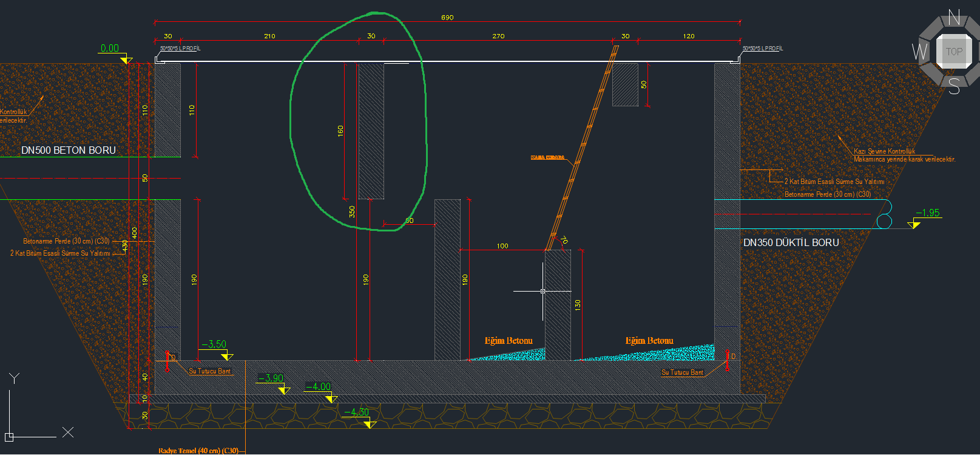The height and width of the screenshot is (455, 980).
Task: Click the "-4.00" elevation text
Action: click(x=318, y=386)
